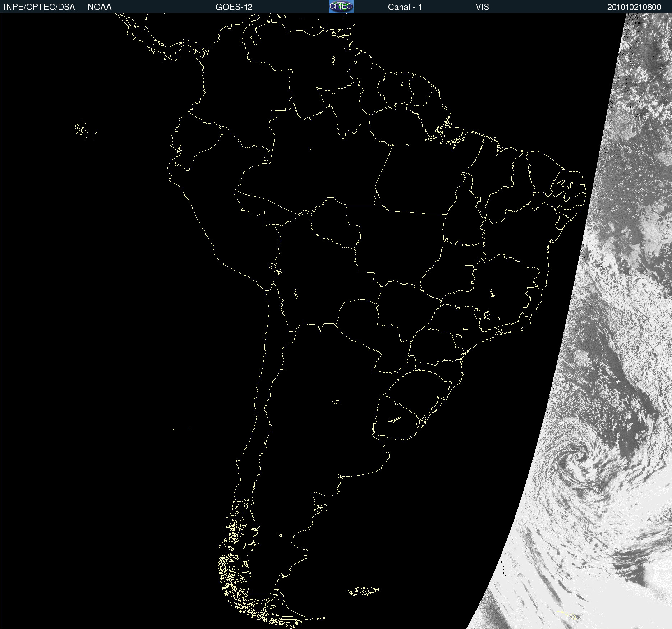Screen dimensions: 672x629
Task: Click the NOAA label in the header
Action: (x=100, y=7)
